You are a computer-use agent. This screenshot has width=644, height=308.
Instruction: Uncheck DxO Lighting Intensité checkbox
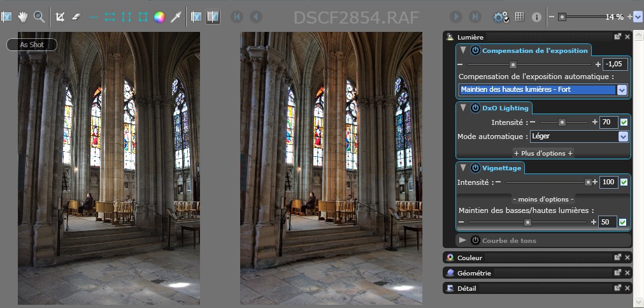[x=624, y=122]
